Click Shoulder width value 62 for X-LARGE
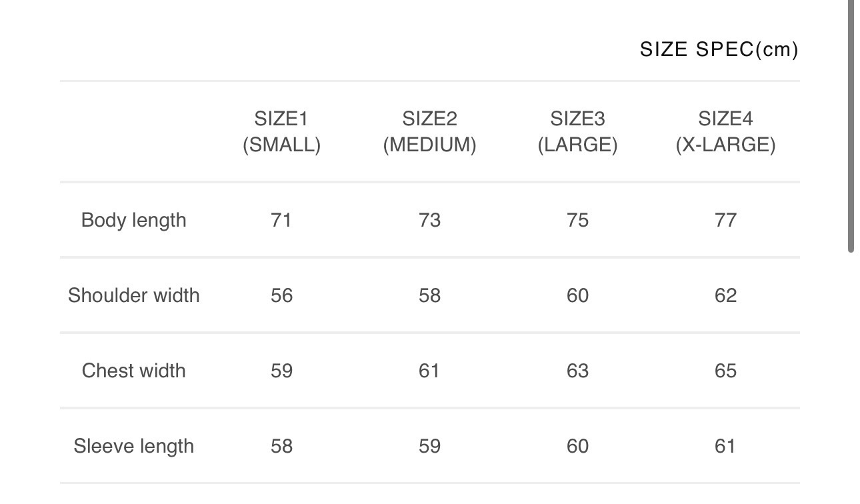The height and width of the screenshot is (504, 860). pos(725,295)
